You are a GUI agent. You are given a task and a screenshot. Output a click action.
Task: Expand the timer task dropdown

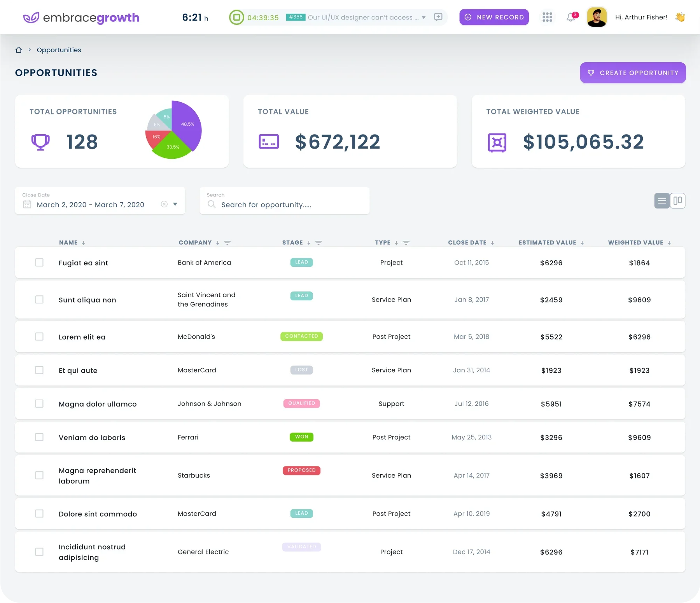point(423,18)
